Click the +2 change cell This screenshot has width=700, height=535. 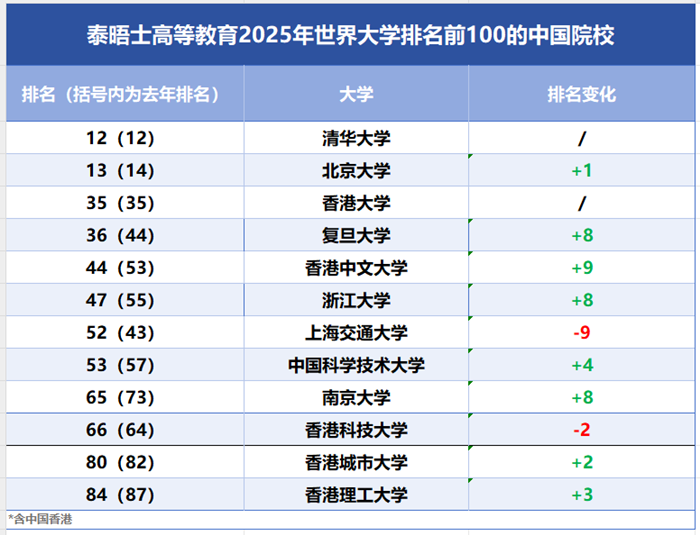[x=582, y=462]
